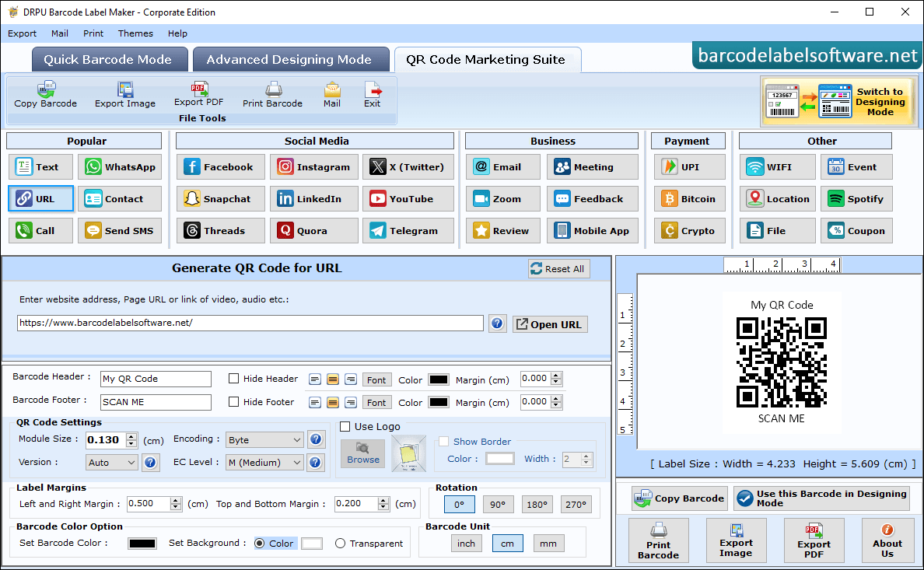Open the Export menu

click(22, 33)
